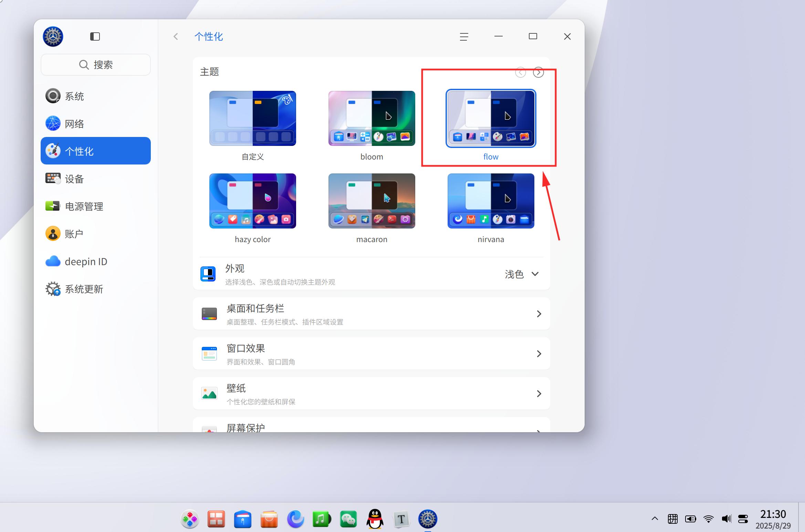Toggle the sidebar collapse icon
Image resolution: width=805 pixels, height=532 pixels.
pos(95,36)
